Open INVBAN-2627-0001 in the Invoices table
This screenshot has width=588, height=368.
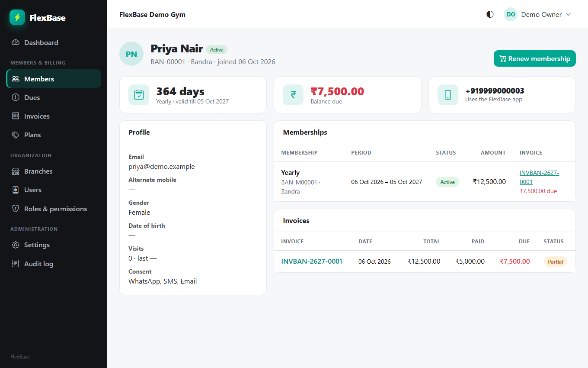tap(312, 261)
